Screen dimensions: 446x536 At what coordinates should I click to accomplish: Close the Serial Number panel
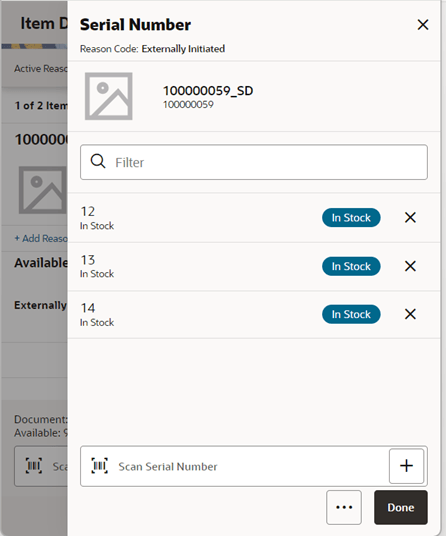423,25
